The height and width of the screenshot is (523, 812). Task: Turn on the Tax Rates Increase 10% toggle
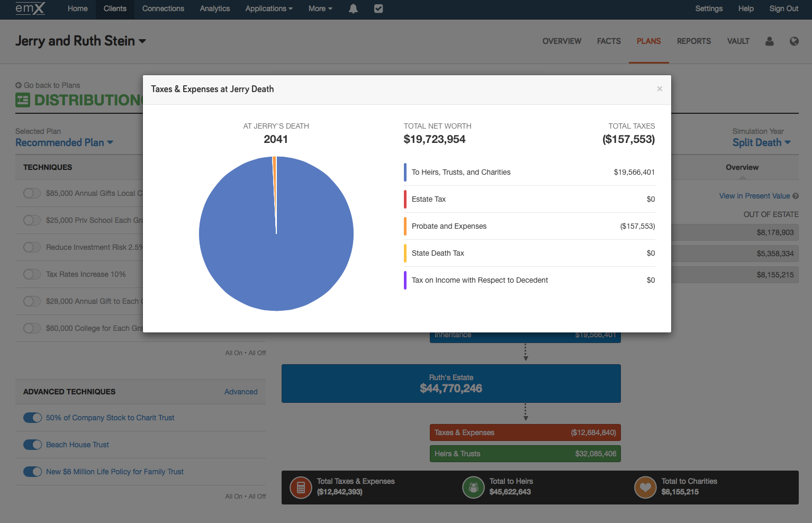coord(32,274)
